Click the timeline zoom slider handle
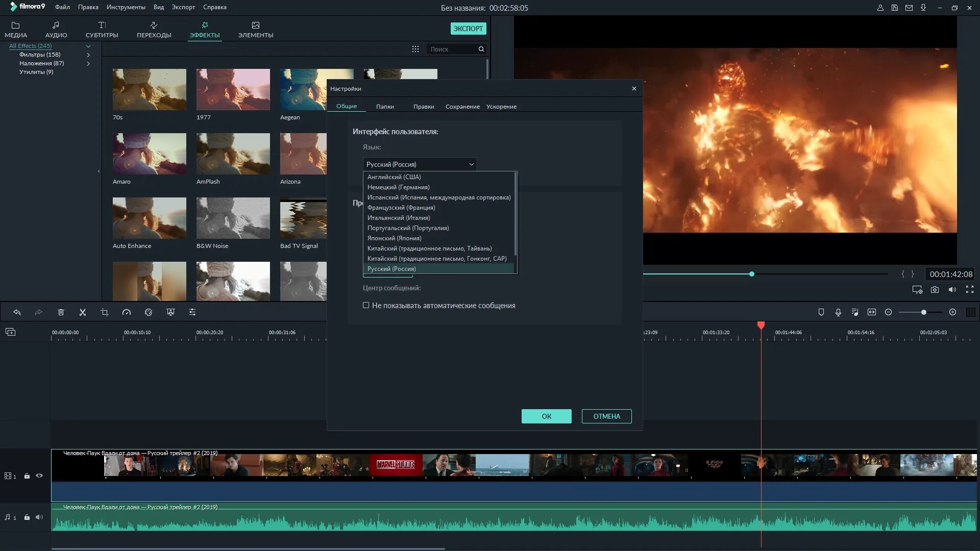980x551 pixels. pyautogui.click(x=923, y=312)
